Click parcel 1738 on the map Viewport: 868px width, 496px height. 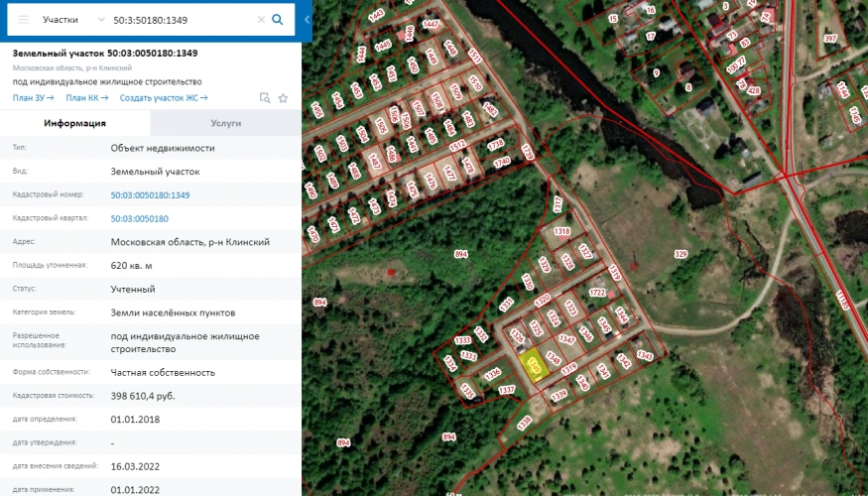(495, 145)
